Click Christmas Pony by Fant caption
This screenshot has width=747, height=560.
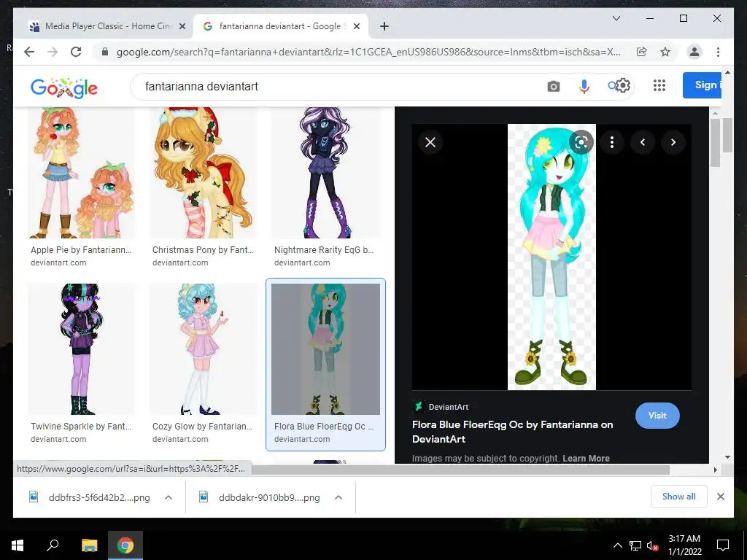point(203,249)
